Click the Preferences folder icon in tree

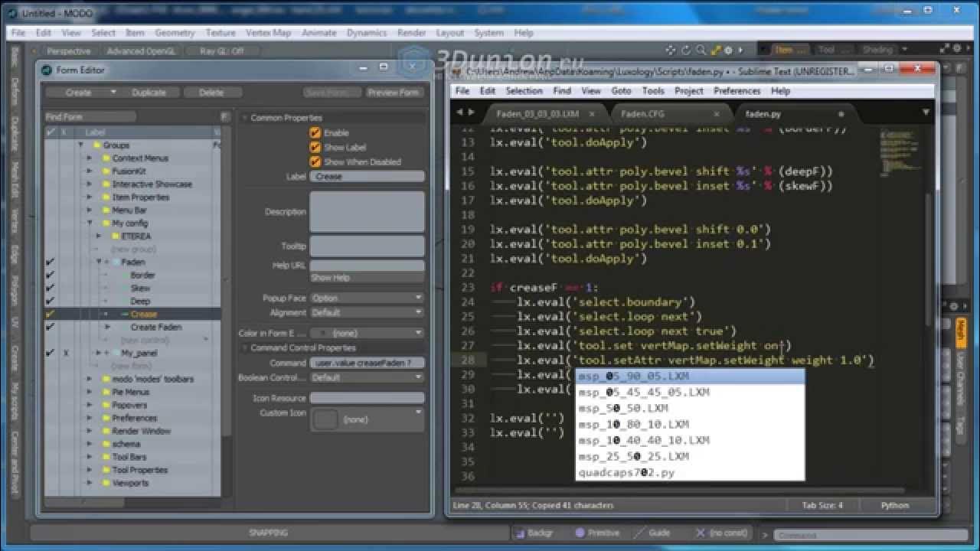click(x=106, y=418)
